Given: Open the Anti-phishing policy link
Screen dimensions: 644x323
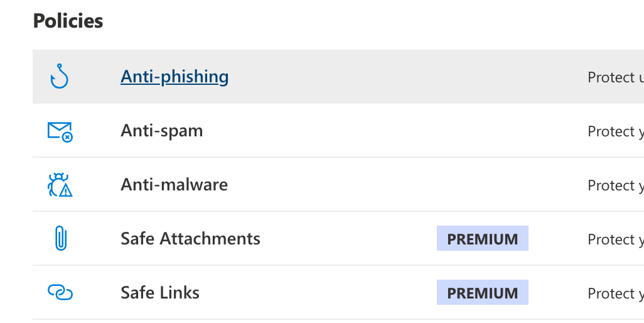Looking at the screenshot, I should point(174,77).
